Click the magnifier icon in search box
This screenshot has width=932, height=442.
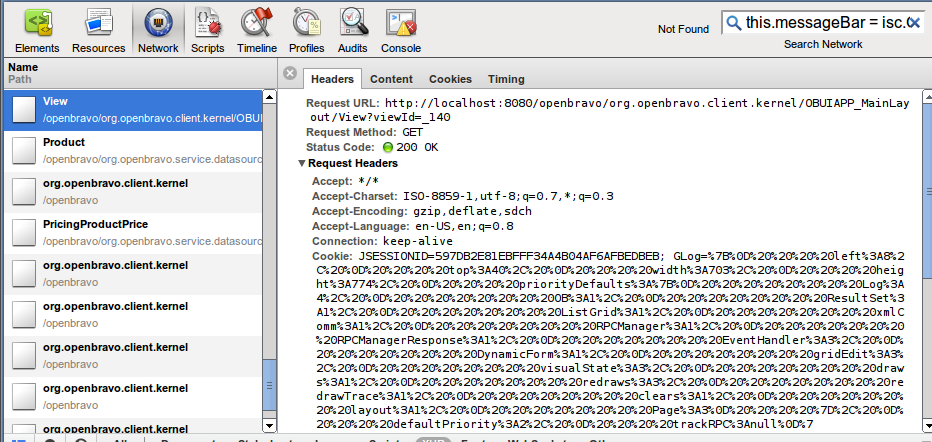734,22
